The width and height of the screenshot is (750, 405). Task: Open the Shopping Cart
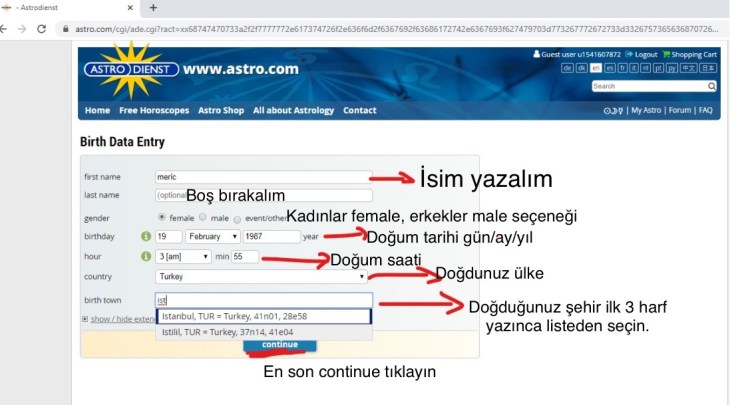tap(689, 55)
